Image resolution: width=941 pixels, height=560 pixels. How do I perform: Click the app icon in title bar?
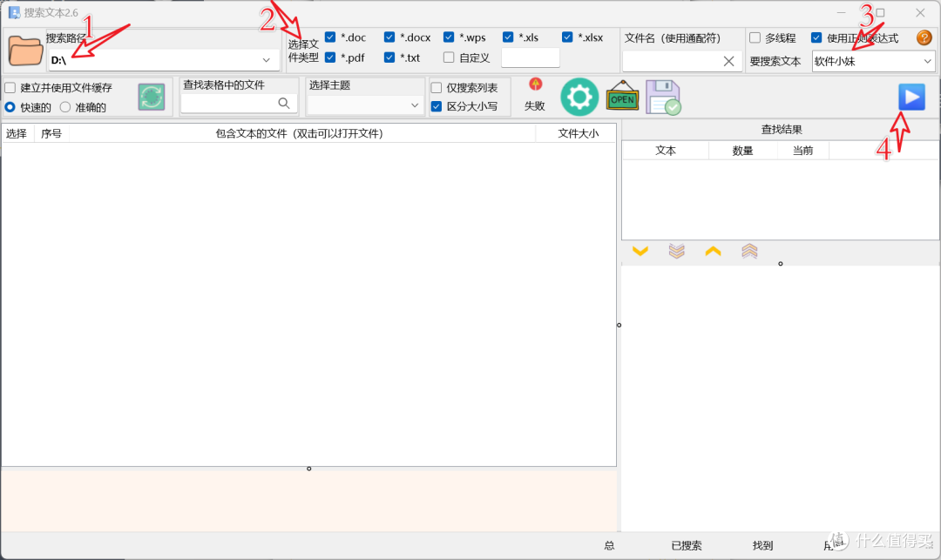tap(14, 12)
